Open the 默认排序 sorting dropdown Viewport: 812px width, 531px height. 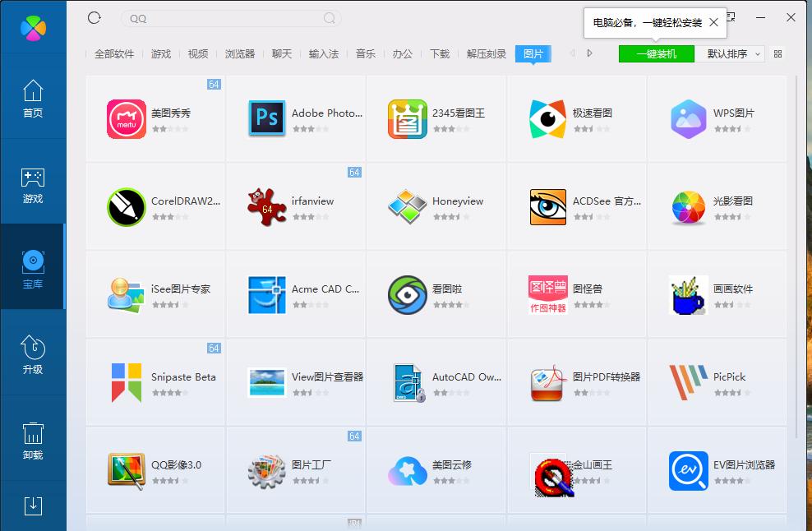point(730,53)
